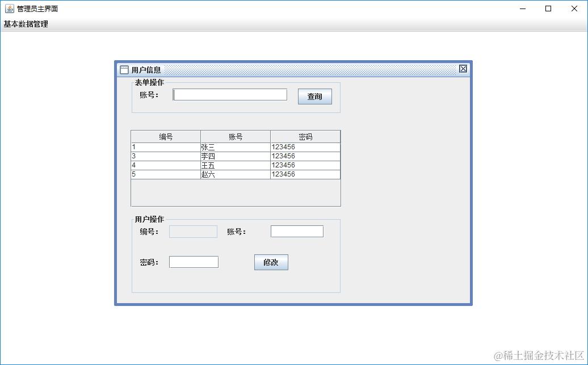The height and width of the screenshot is (365, 588).
Task: Select the table row for 王五
Action: pos(235,165)
